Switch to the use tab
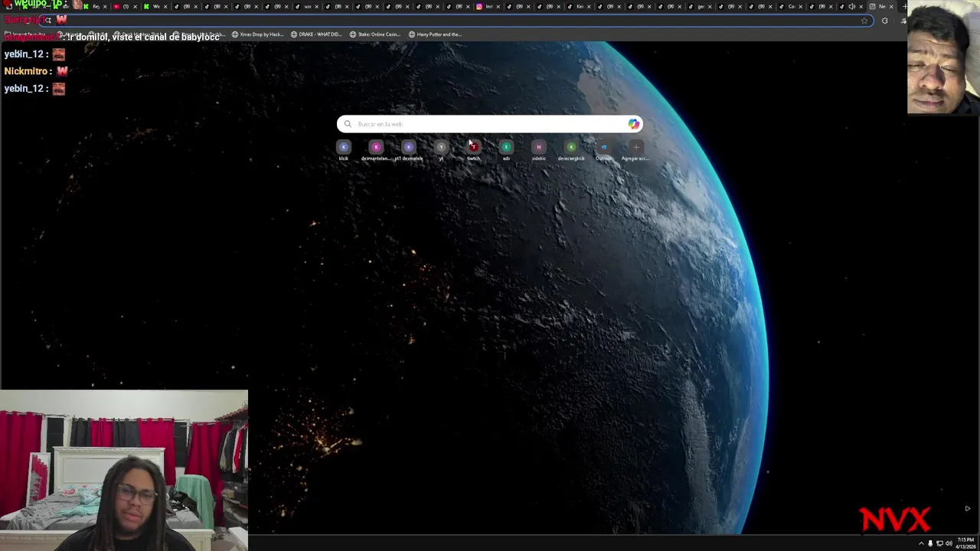This screenshot has height=551, width=980. pos(307,6)
